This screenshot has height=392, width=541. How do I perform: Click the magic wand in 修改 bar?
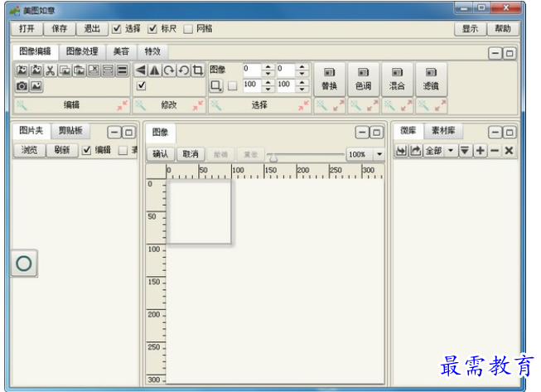pos(140,105)
